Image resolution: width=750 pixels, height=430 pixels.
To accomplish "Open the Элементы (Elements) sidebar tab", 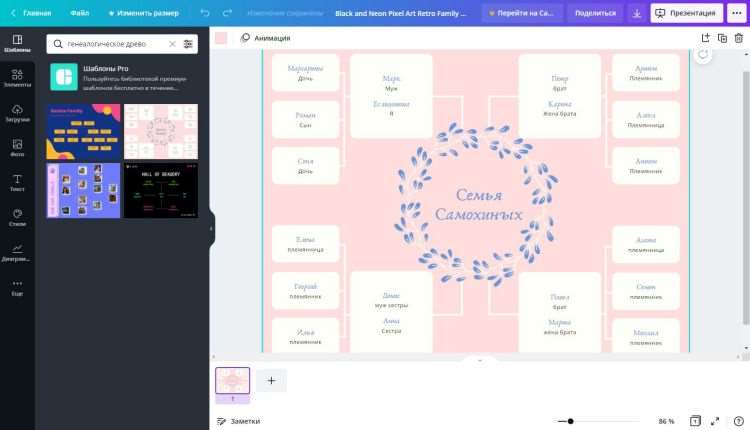I will (17, 78).
